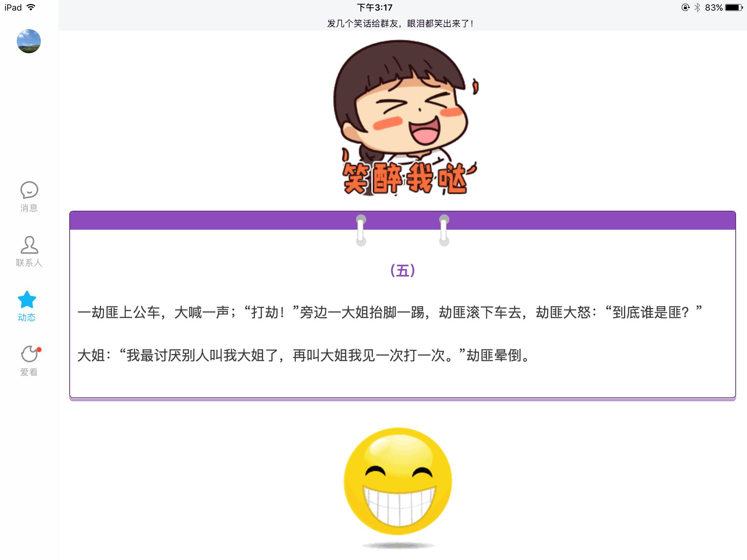Tap the 联系人 label text
Viewport: 747px width, 560px height.
(29, 263)
